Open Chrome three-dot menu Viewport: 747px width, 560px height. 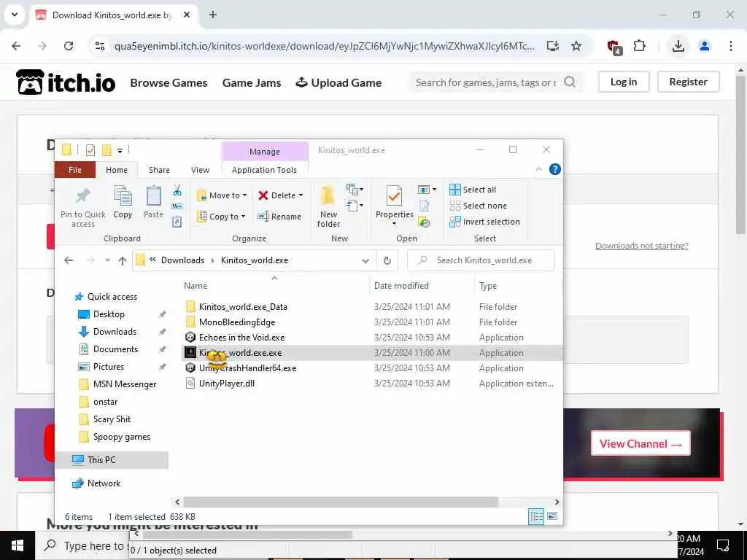click(x=731, y=46)
